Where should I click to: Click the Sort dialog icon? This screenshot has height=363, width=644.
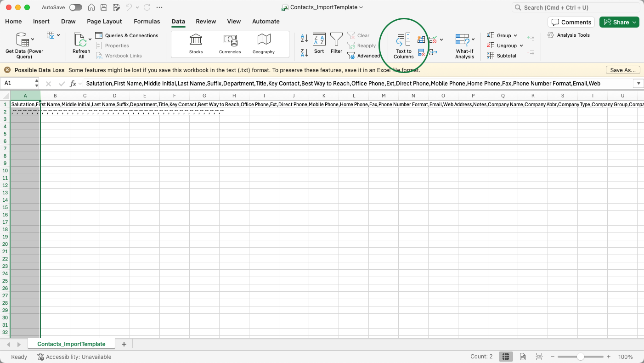319,40
